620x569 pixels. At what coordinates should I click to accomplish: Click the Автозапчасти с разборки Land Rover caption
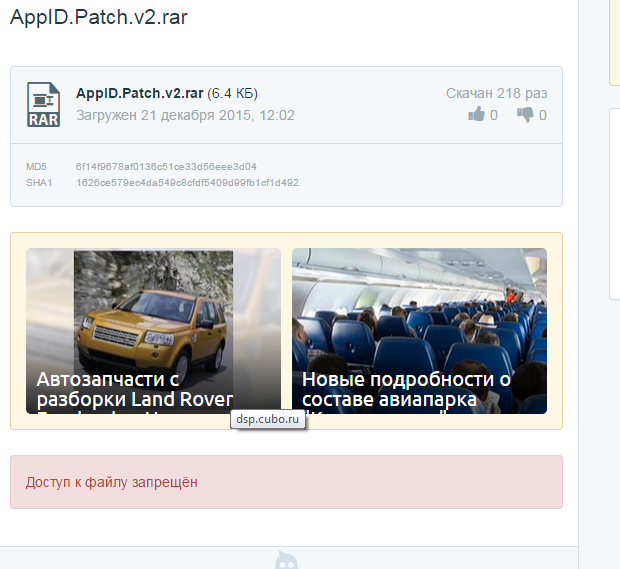click(134, 389)
